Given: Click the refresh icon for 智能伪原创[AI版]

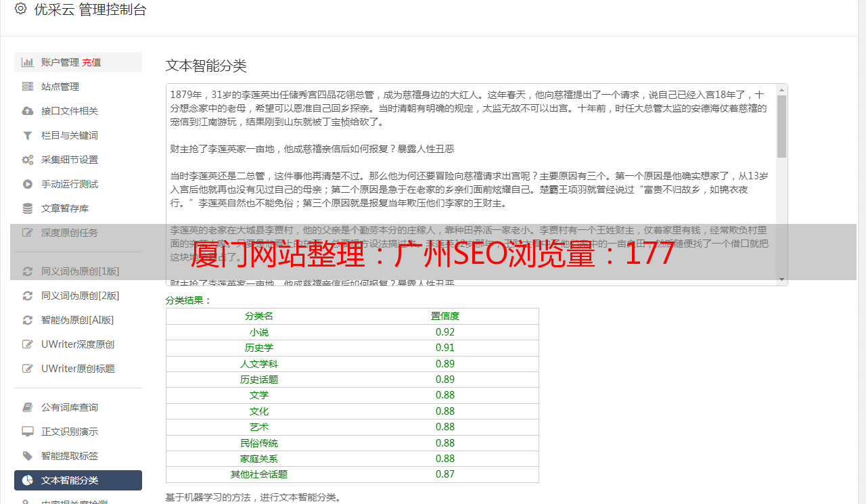Looking at the screenshot, I should coord(28,320).
